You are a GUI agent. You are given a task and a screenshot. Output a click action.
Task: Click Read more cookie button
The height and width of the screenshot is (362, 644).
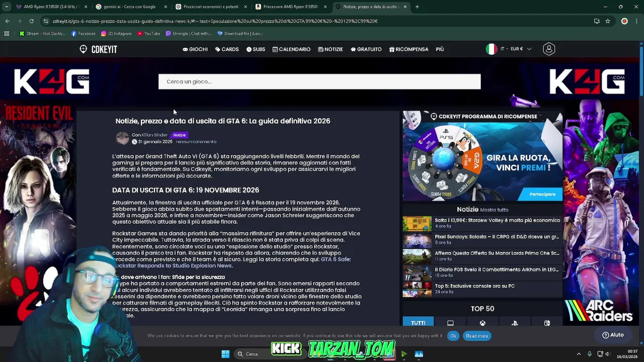[x=477, y=336]
